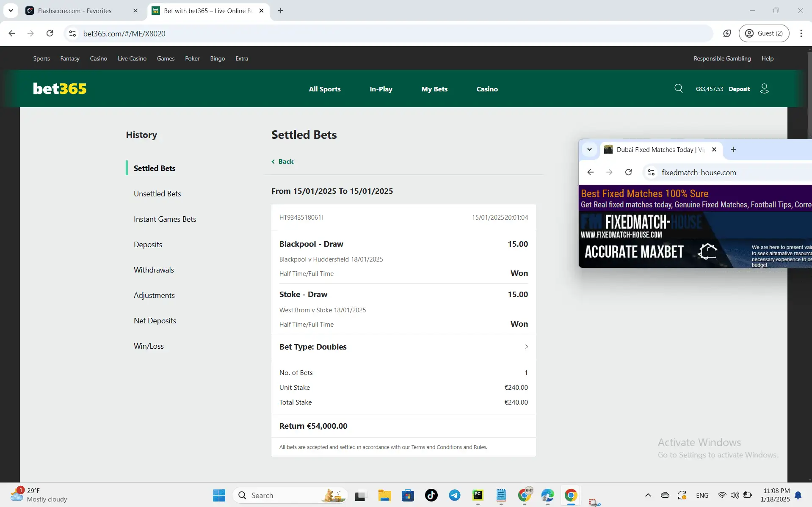Open the tab search dropdown in fixedmatch window
812x507 pixels.
[589, 149]
